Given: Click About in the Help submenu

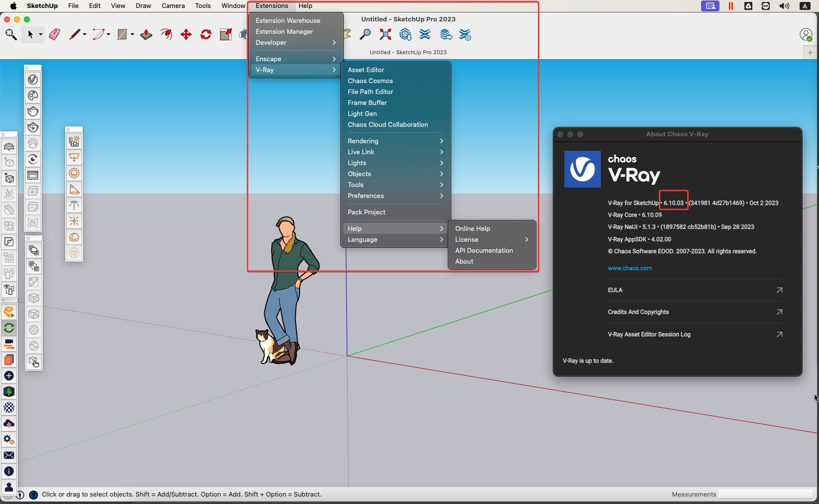Looking at the screenshot, I should click(492, 262).
